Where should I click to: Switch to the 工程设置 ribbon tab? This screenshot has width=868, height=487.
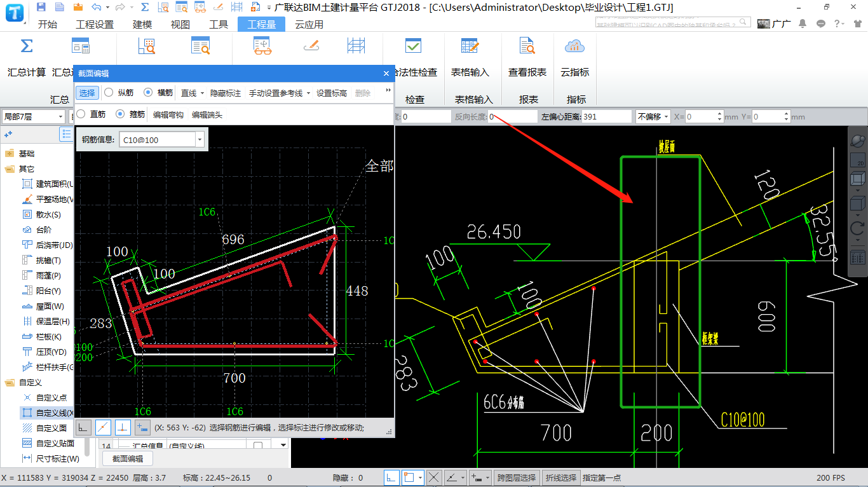point(95,24)
